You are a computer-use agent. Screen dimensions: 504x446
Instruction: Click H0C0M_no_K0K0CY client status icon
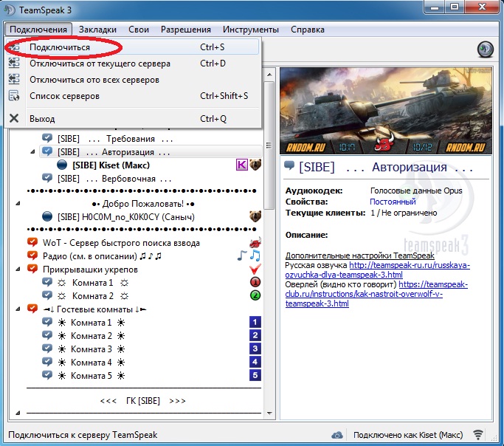(47, 216)
